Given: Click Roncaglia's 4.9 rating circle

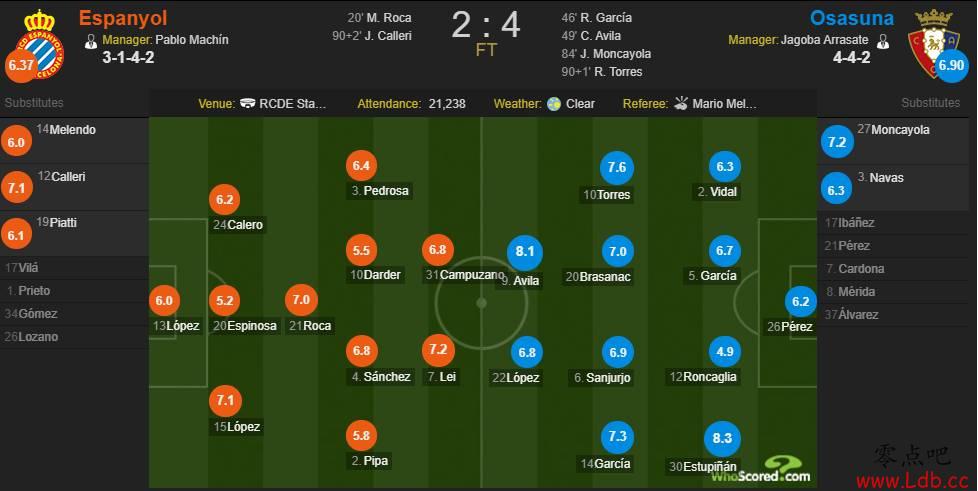Looking at the screenshot, I should coord(725,351).
